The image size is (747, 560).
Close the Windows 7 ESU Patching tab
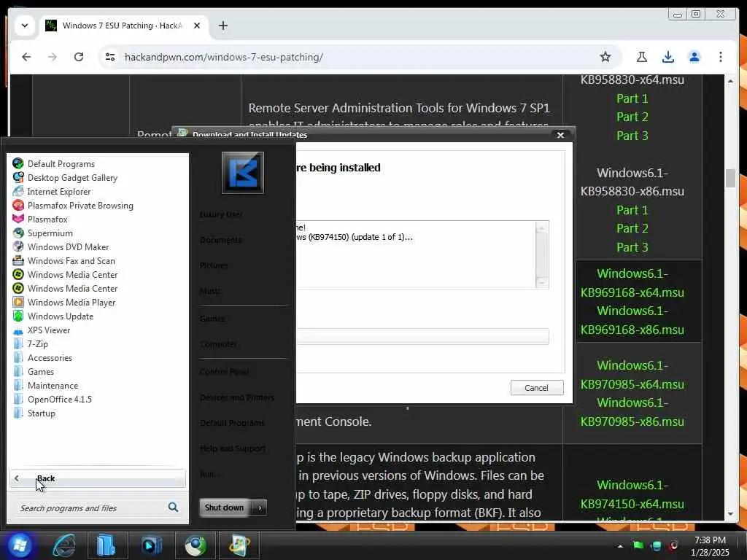(197, 26)
